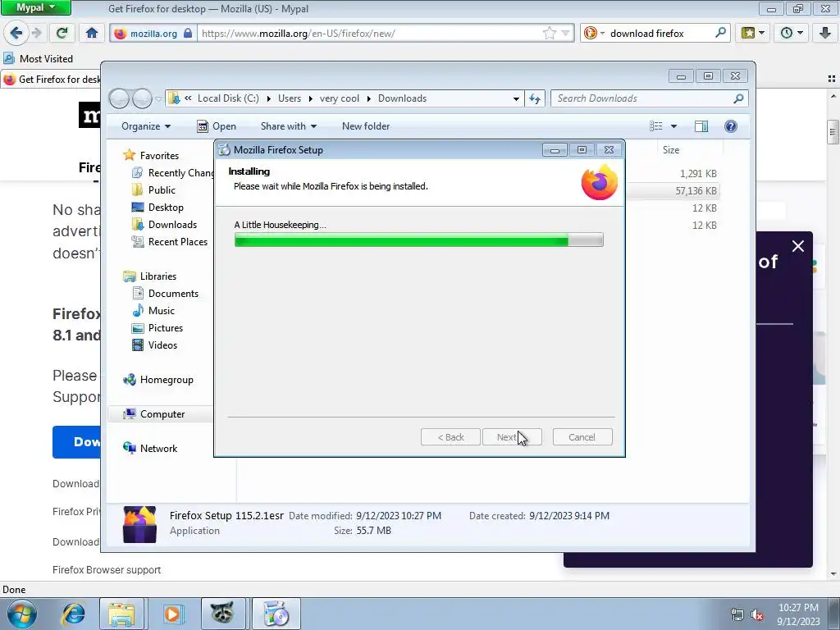Click the Firefox logo in the setup header
The height and width of the screenshot is (630, 840).
click(x=600, y=183)
